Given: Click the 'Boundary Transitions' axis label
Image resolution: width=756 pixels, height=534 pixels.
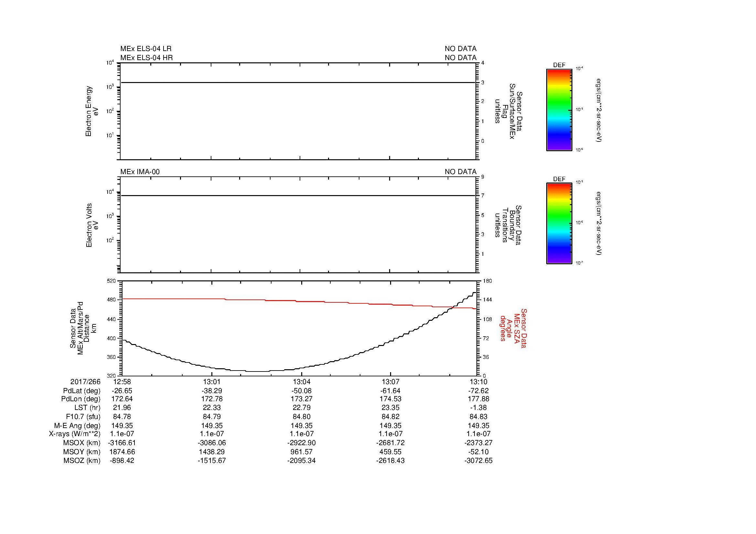Looking at the screenshot, I should [508, 225].
